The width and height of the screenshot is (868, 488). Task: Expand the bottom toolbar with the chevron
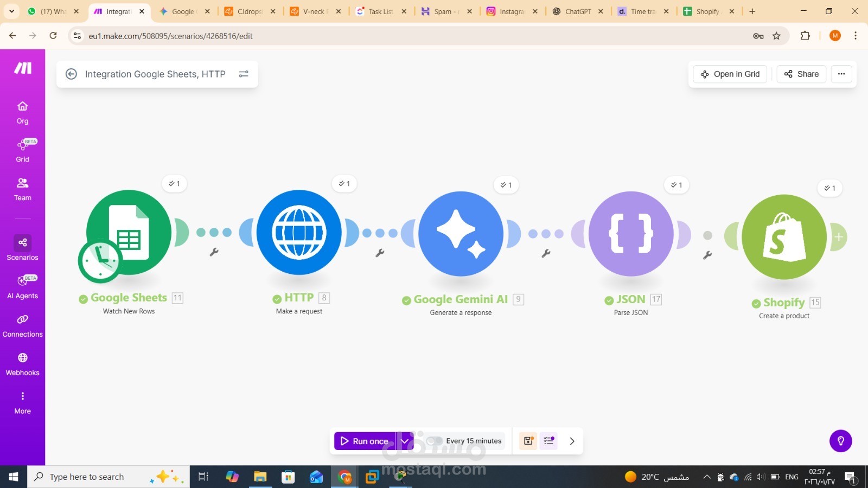click(x=572, y=441)
